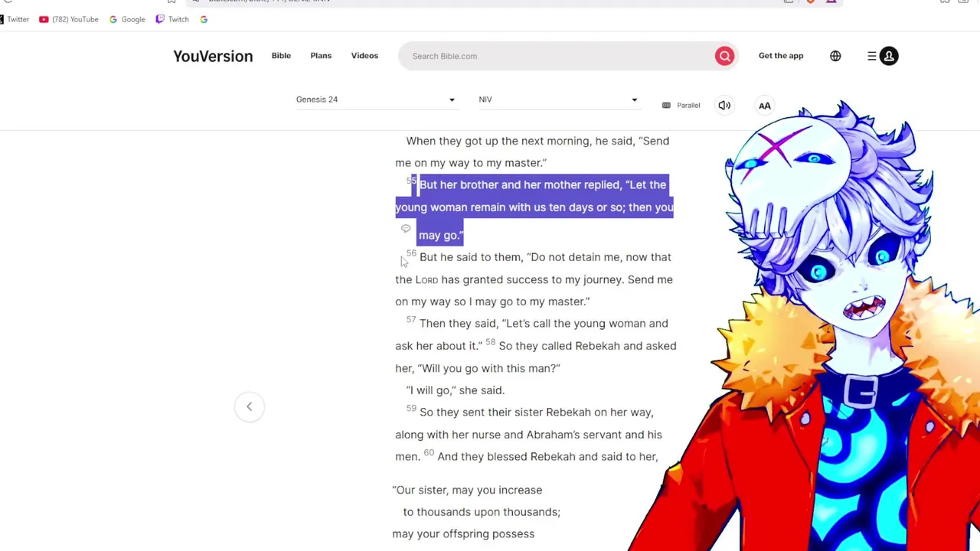
Task: Toggle the Parallel view mode
Action: 681,106
